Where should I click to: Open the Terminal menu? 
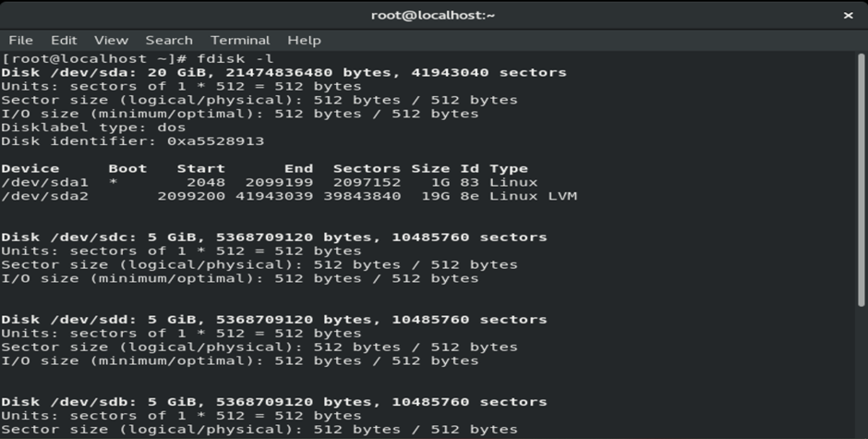pos(240,41)
